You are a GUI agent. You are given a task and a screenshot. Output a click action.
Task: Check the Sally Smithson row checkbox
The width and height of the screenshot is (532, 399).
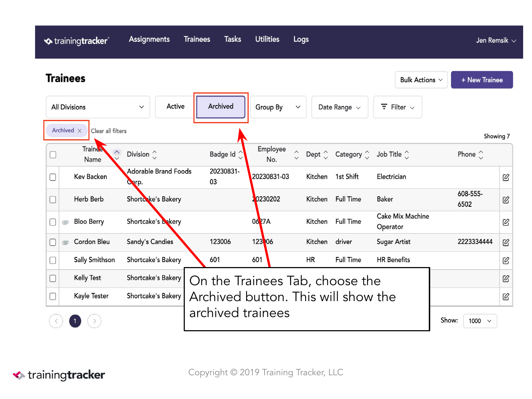53,260
